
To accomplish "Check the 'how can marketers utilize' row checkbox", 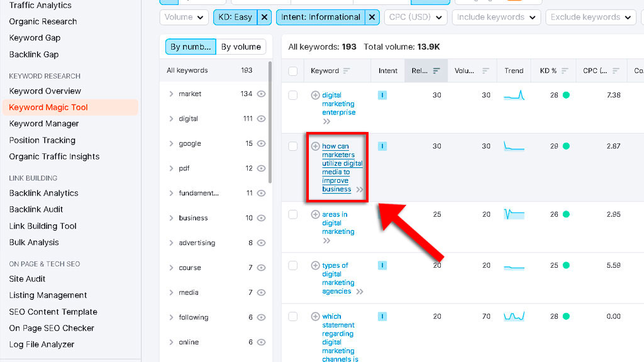I will pos(293,146).
